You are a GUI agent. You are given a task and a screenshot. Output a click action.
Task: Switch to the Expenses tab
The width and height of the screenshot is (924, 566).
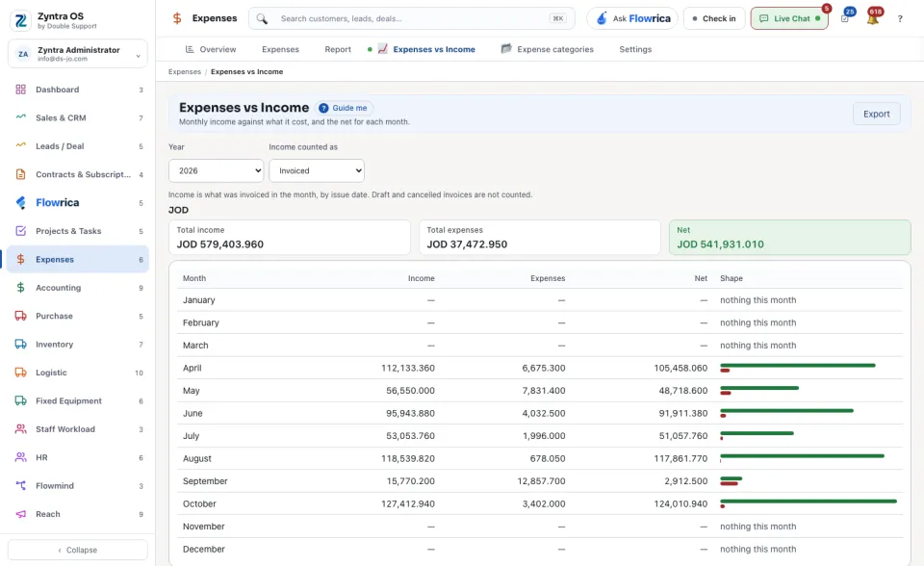[x=280, y=49]
